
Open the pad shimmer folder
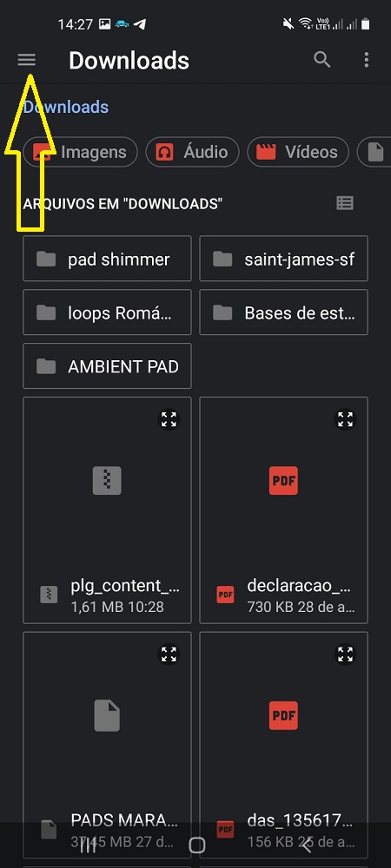click(x=107, y=259)
